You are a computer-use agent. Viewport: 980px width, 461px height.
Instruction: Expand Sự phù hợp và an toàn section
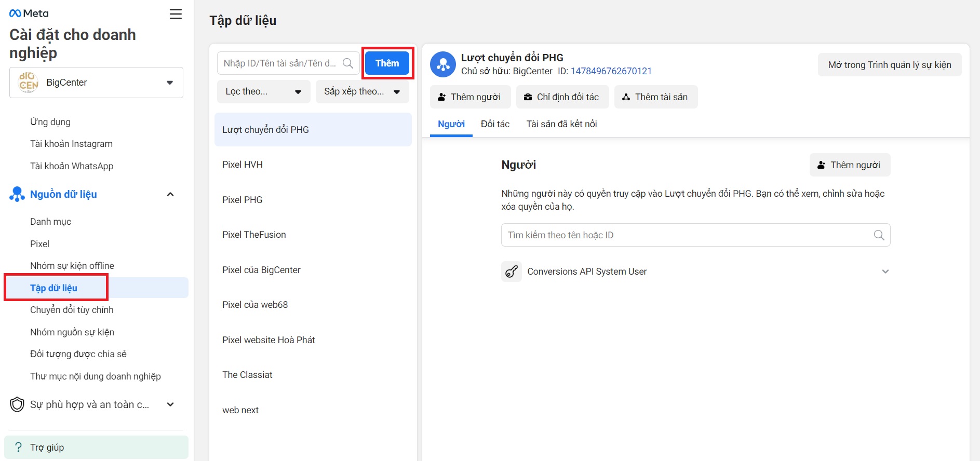(170, 404)
